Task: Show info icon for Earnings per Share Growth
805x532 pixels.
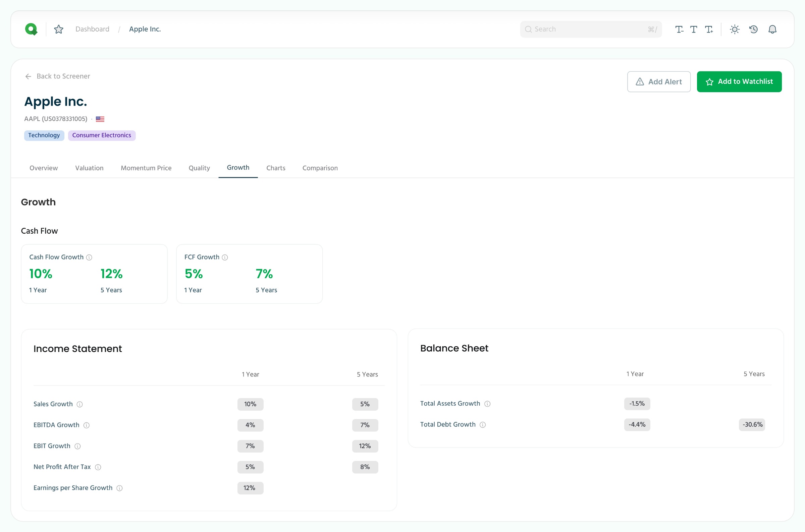Action: (x=119, y=488)
